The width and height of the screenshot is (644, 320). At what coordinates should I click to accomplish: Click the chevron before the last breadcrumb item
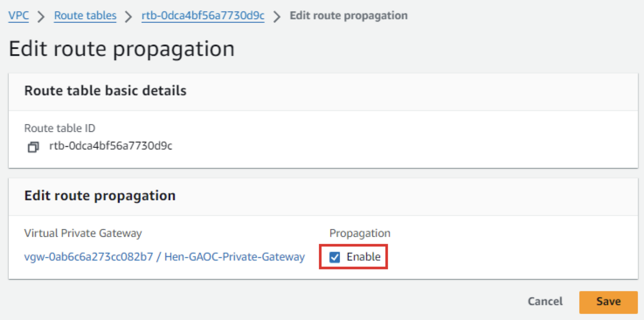(x=277, y=17)
